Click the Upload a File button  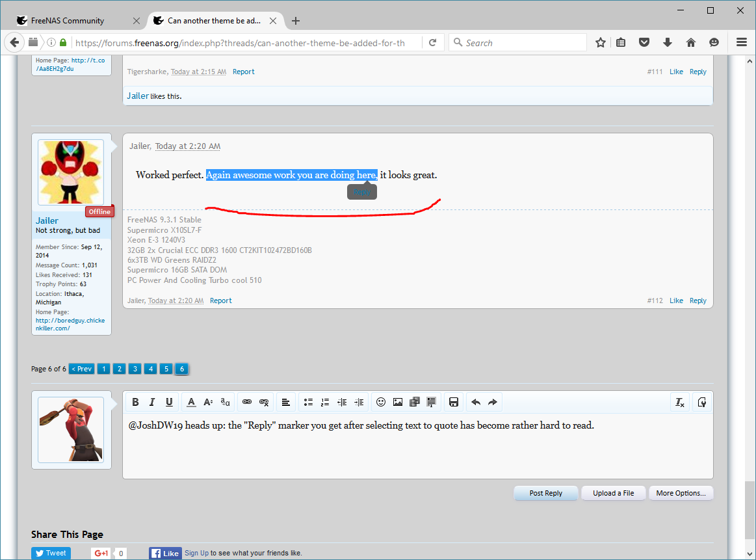pos(613,493)
